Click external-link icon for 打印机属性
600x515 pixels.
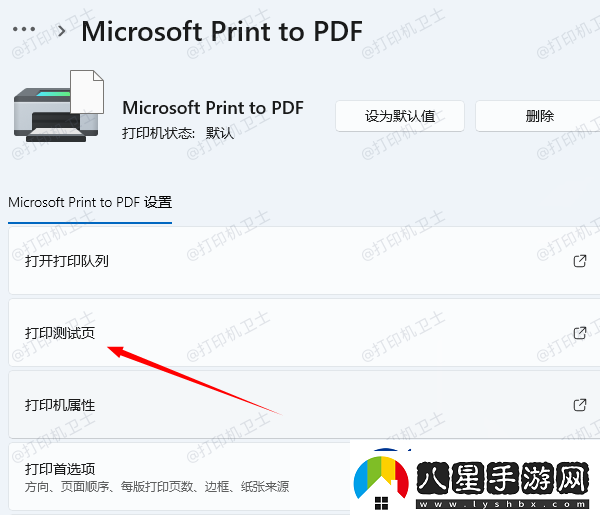(x=580, y=405)
